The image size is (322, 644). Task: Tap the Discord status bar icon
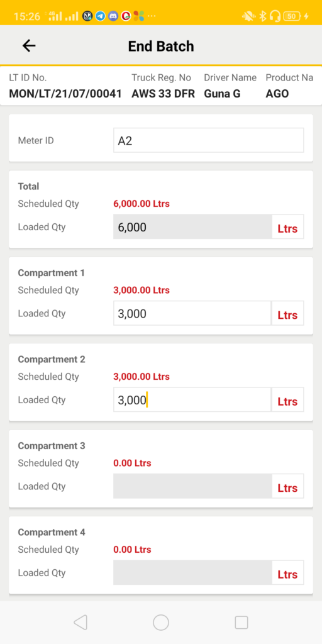(x=113, y=16)
